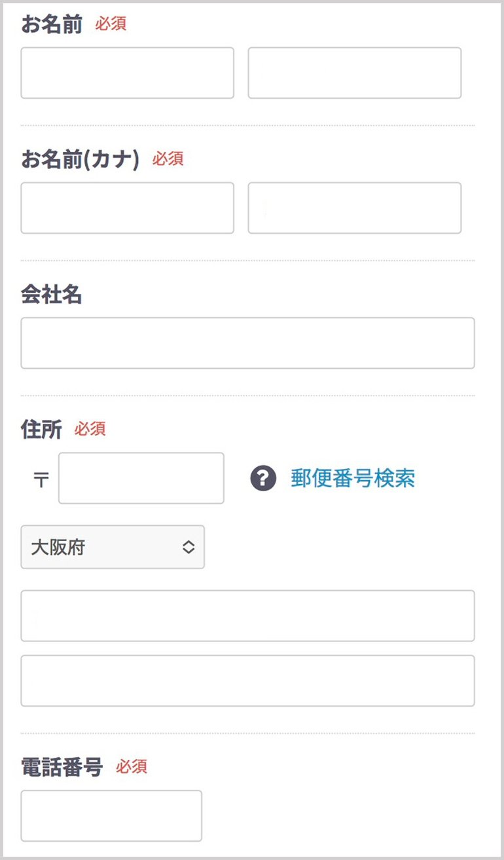Image resolution: width=504 pixels, height=860 pixels.
Task: Click the お名前 field label
Action: point(52,24)
